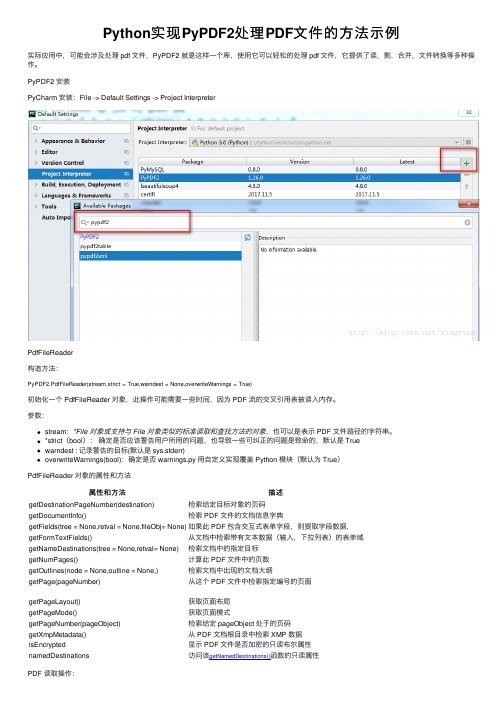This screenshot has height=713, width=504.
Task: Click the upgrade package up-arrow icon
Action: tap(466, 186)
